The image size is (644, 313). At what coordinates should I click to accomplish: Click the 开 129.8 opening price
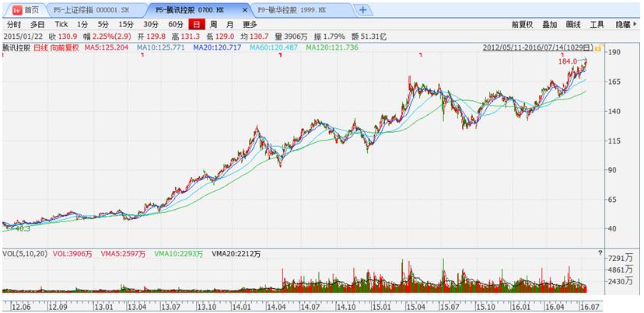click(x=151, y=37)
